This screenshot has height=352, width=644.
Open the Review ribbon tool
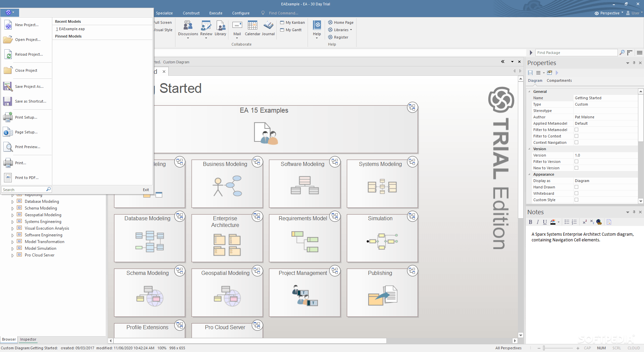tap(206, 30)
